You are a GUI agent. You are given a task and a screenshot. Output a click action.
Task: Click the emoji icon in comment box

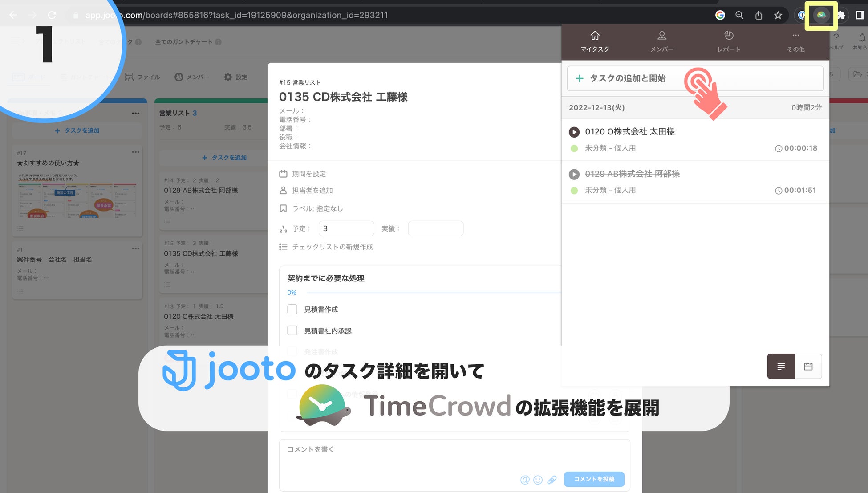(x=538, y=480)
